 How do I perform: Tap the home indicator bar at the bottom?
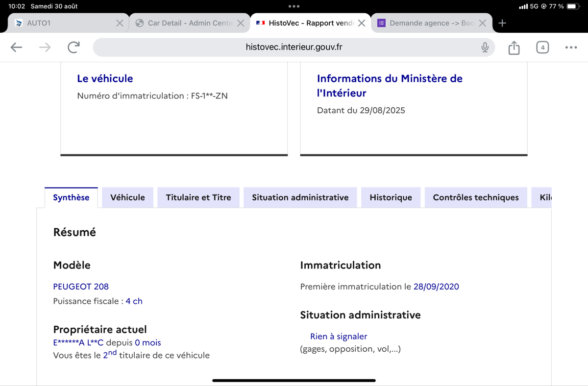click(x=294, y=380)
